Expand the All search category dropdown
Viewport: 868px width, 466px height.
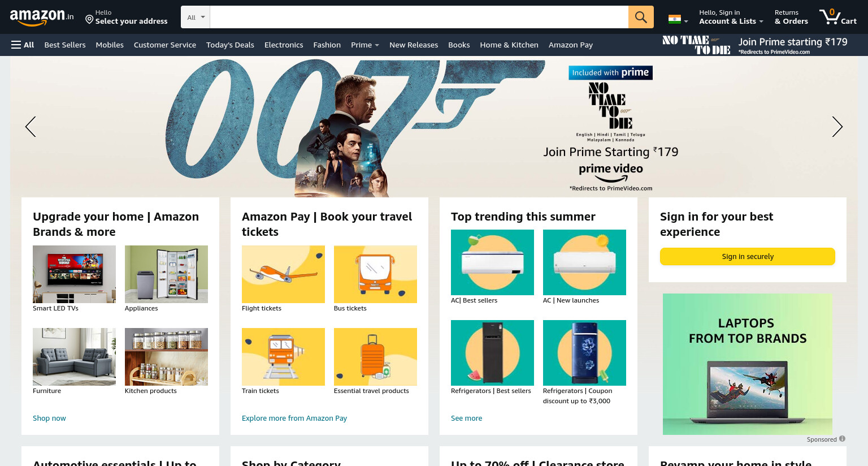pyautogui.click(x=196, y=17)
